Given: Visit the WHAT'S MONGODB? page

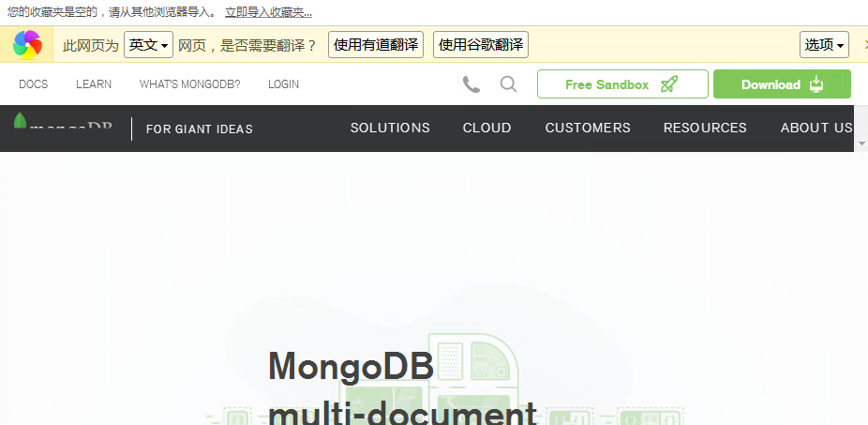Looking at the screenshot, I should point(189,84).
